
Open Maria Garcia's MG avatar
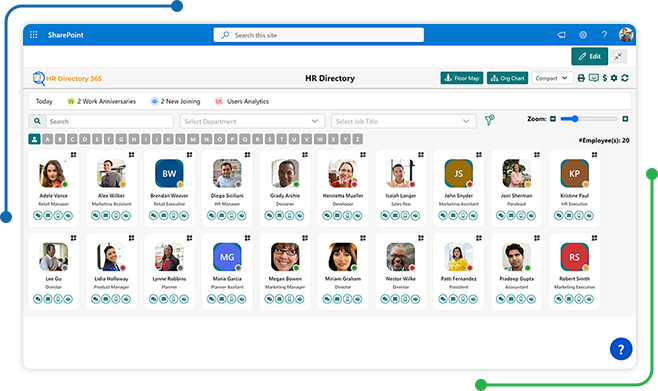point(227,257)
